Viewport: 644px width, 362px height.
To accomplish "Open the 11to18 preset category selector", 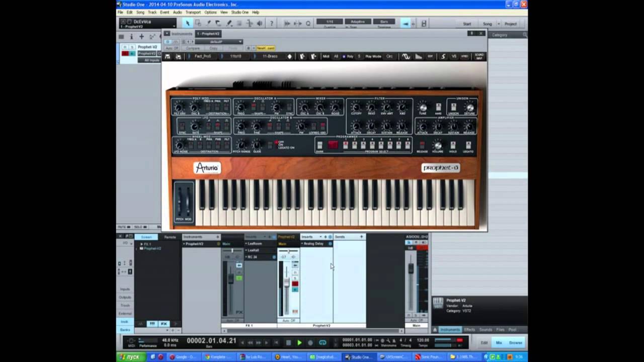I will click(236, 56).
